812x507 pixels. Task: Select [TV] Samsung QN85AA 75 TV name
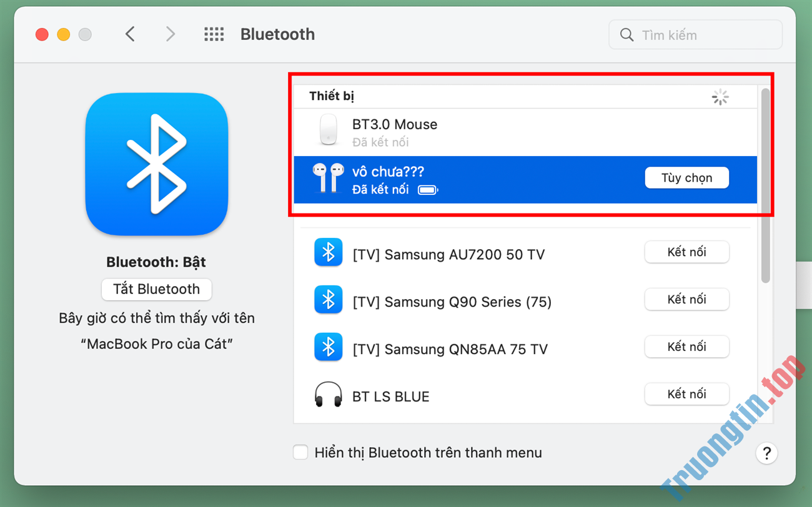tap(450, 350)
